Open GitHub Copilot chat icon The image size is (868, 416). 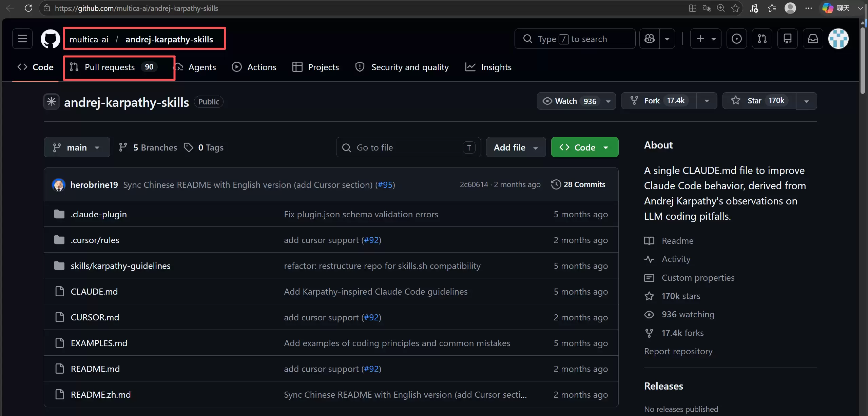[650, 39]
